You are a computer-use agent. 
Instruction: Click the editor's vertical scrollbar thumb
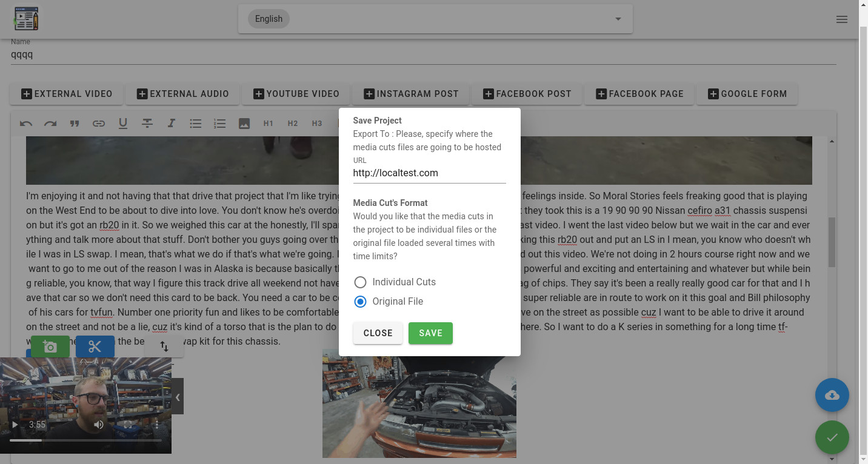coord(832,242)
